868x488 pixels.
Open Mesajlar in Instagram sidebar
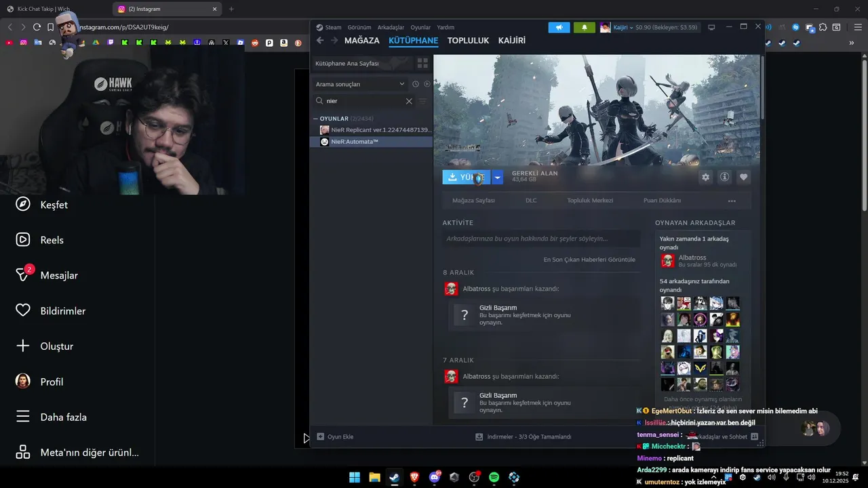click(47, 275)
